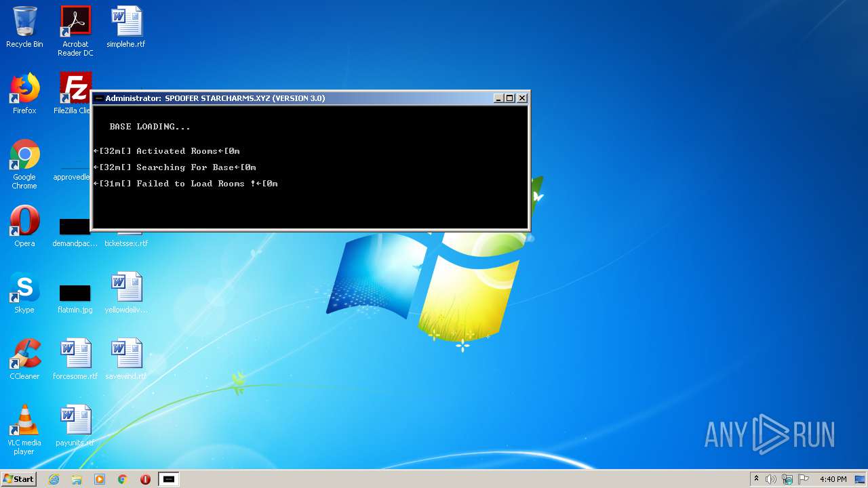Select the approvedle... file label on desktop
868x488 pixels.
(x=72, y=177)
